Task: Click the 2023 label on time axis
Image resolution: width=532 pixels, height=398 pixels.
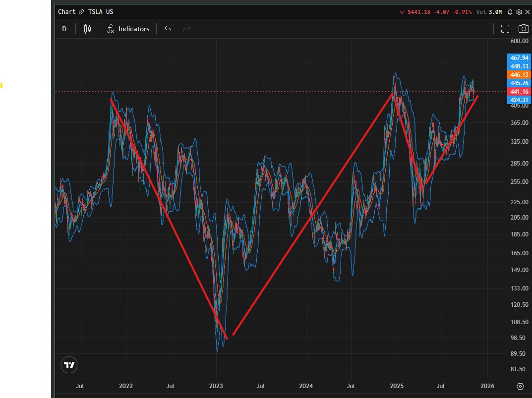Action: 216,386
